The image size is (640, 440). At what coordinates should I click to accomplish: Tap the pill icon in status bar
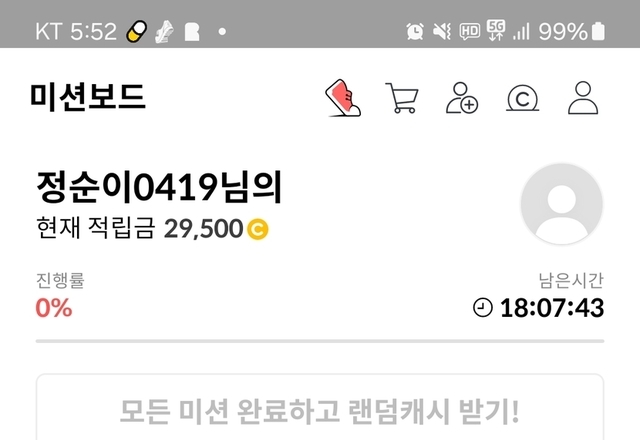point(136,31)
